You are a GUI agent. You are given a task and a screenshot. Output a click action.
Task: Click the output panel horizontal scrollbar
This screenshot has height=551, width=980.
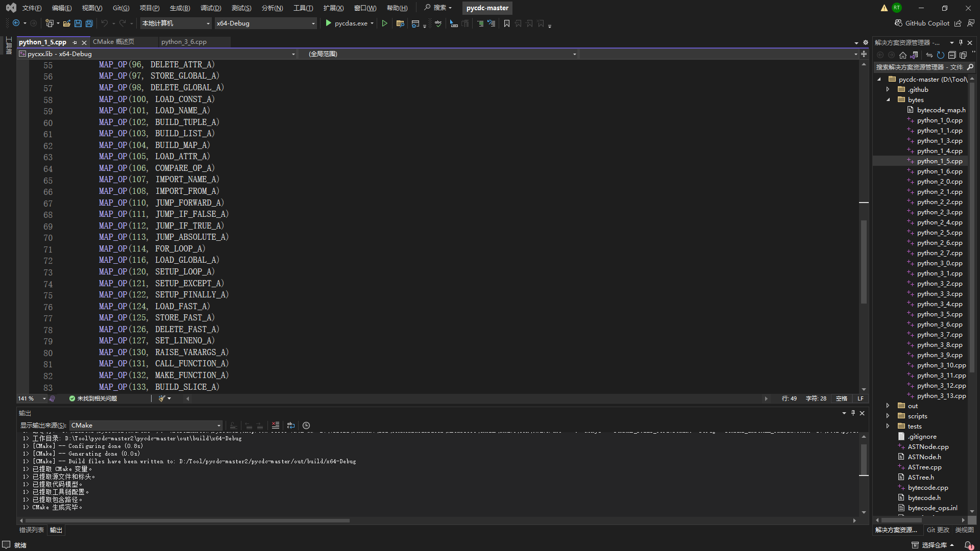(187, 520)
